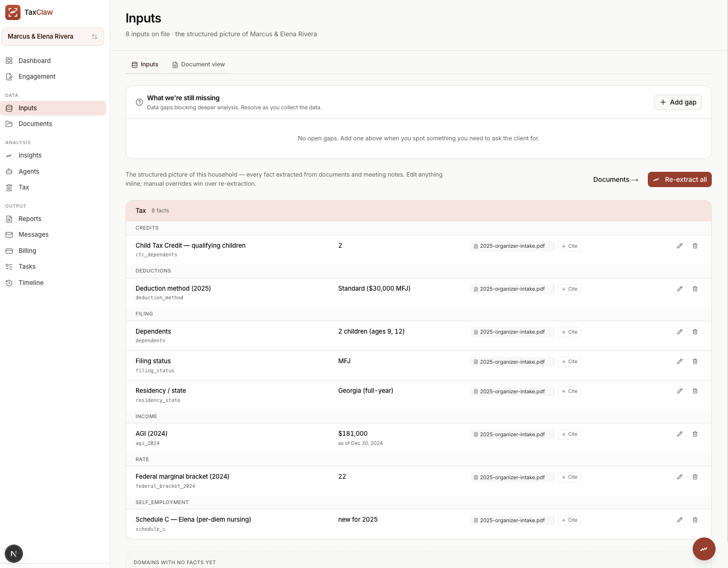Add citation to Schedule C row

[570, 520]
